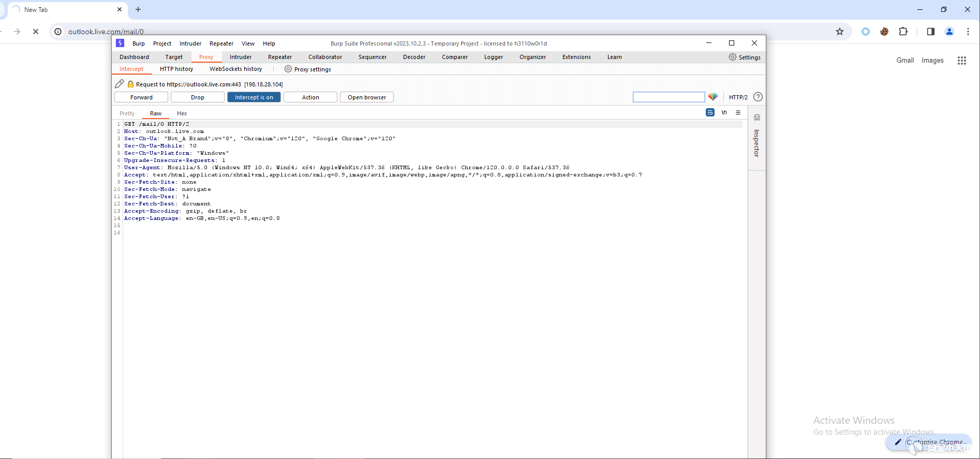This screenshot has height=459, width=980.
Task: Open the Help menu
Action: [x=269, y=43]
